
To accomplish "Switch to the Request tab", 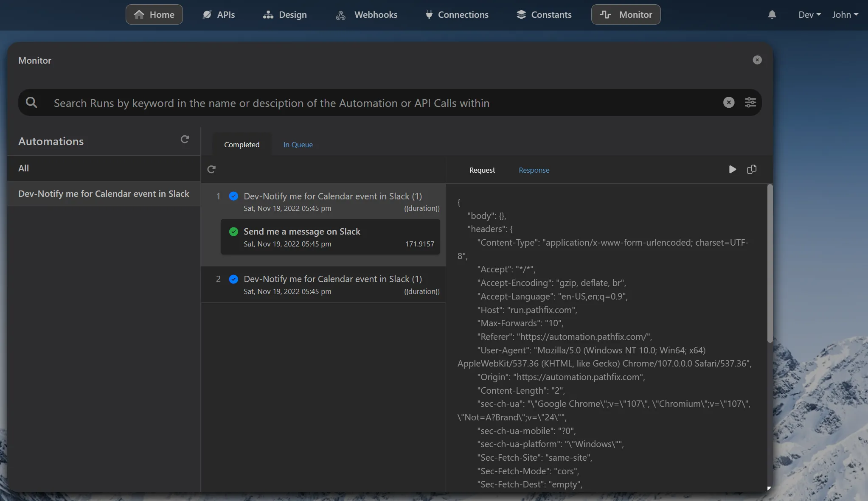I will tap(482, 170).
